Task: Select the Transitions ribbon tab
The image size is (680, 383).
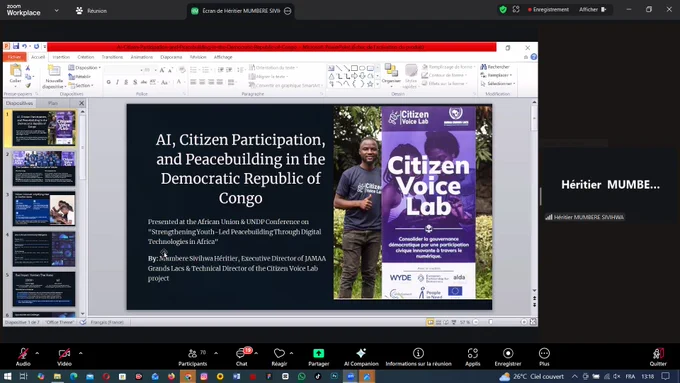Action: point(112,57)
